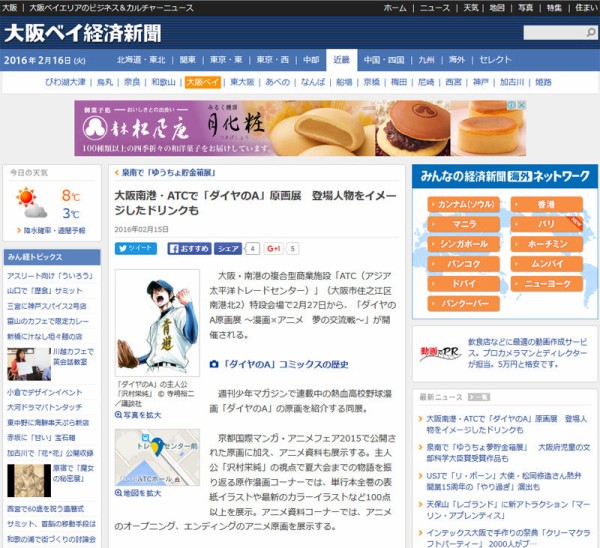Go to previous article 泉南で「ゆうちょ貯金箱展」
600x548 pixels.
click(x=168, y=173)
